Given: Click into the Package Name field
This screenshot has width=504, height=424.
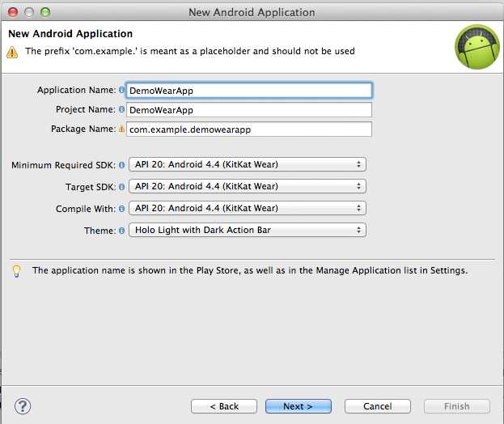Looking at the screenshot, I should (249, 129).
